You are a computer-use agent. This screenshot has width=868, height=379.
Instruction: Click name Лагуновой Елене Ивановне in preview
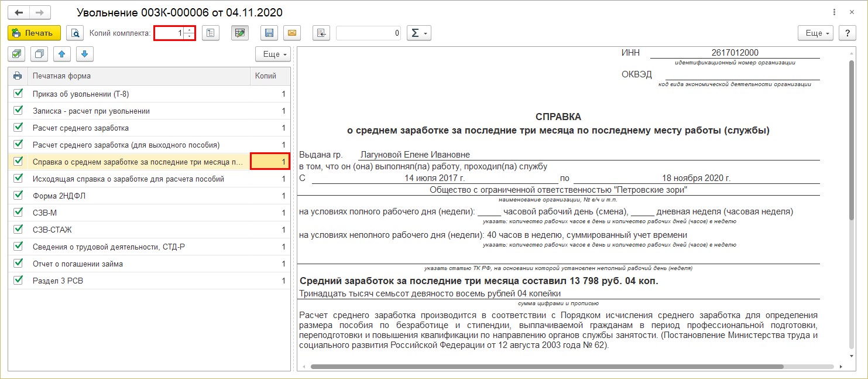[x=415, y=155]
